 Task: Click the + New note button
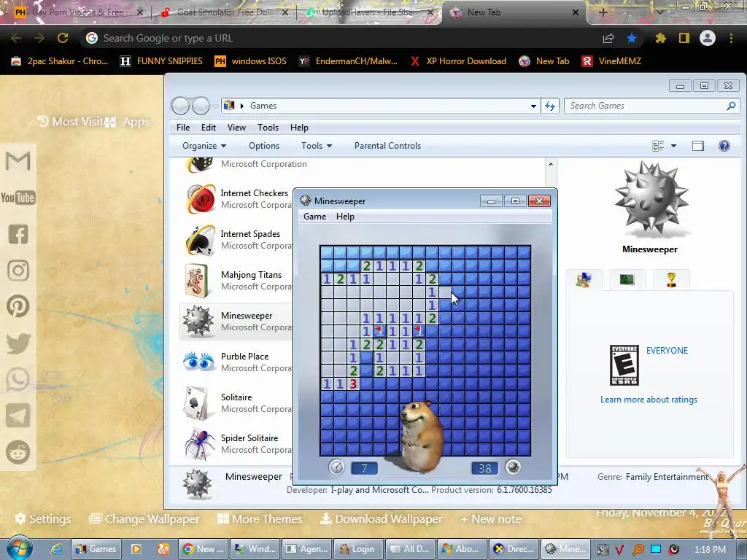(491, 519)
